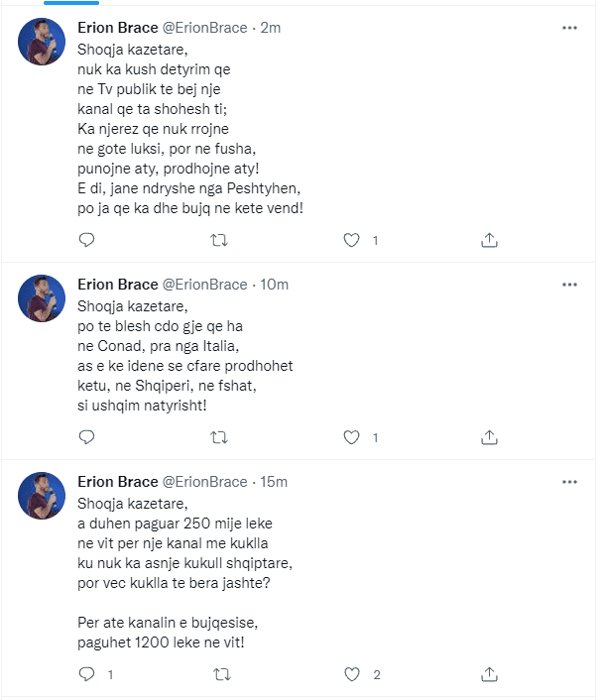Like the 15m-old tweet
604x700 pixels.
point(350,674)
